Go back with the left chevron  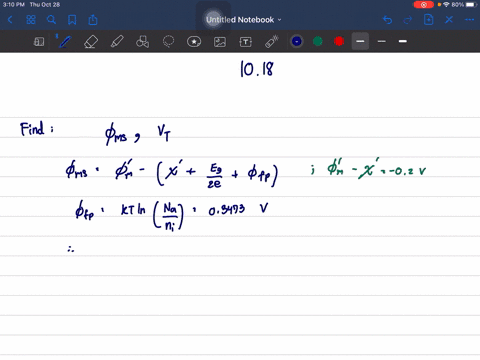[10, 20]
